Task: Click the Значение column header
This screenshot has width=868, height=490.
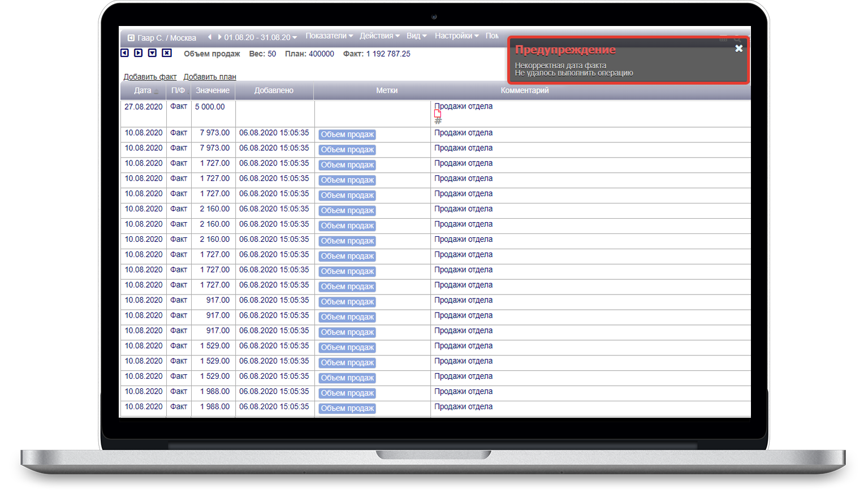Action: point(213,90)
